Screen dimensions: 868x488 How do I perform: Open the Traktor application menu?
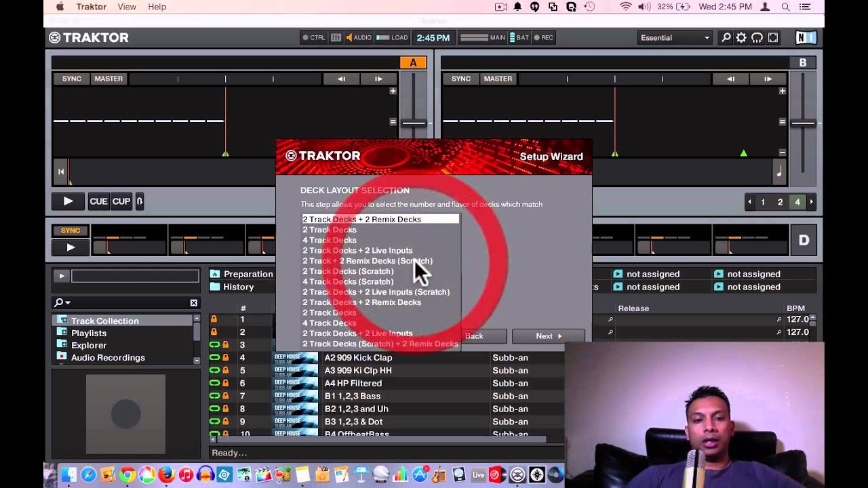tap(92, 7)
